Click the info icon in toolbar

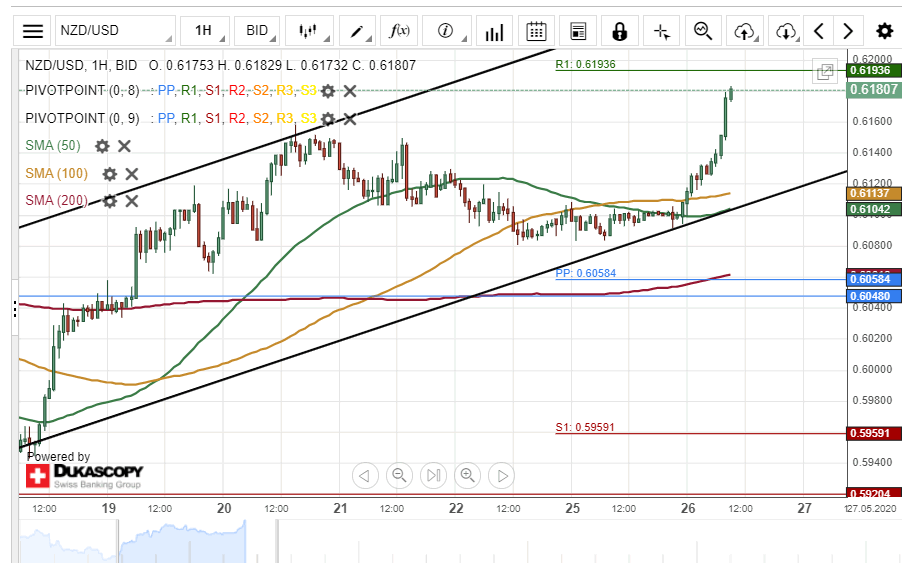tap(446, 31)
